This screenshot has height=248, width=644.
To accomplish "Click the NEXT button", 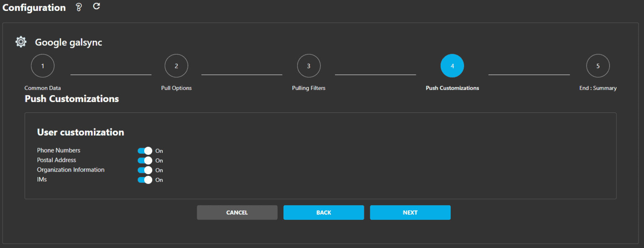I will pos(410,212).
